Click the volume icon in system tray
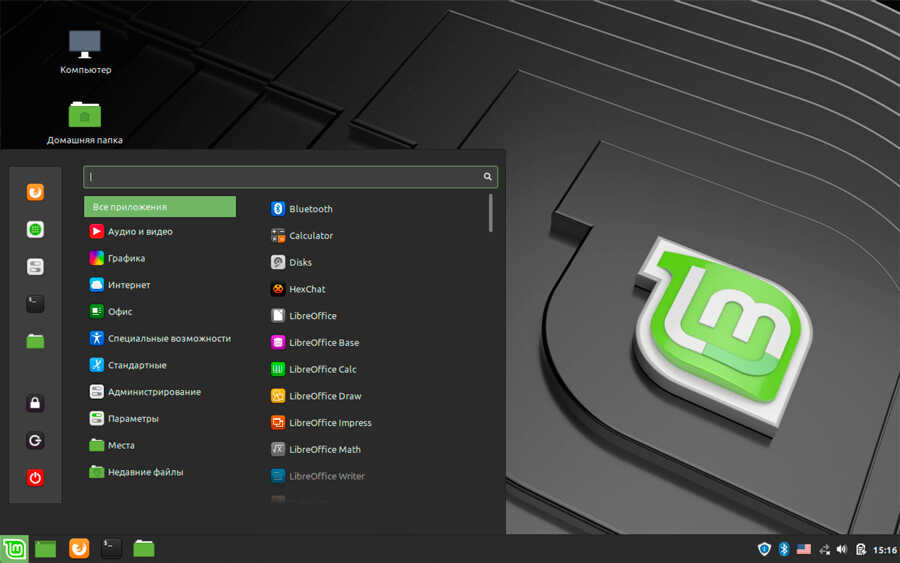 coord(841,549)
